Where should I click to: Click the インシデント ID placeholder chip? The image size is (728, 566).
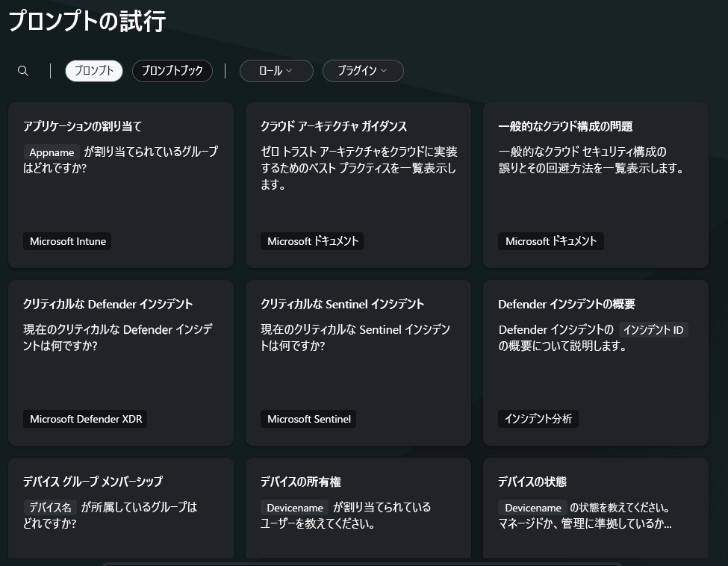(x=653, y=329)
